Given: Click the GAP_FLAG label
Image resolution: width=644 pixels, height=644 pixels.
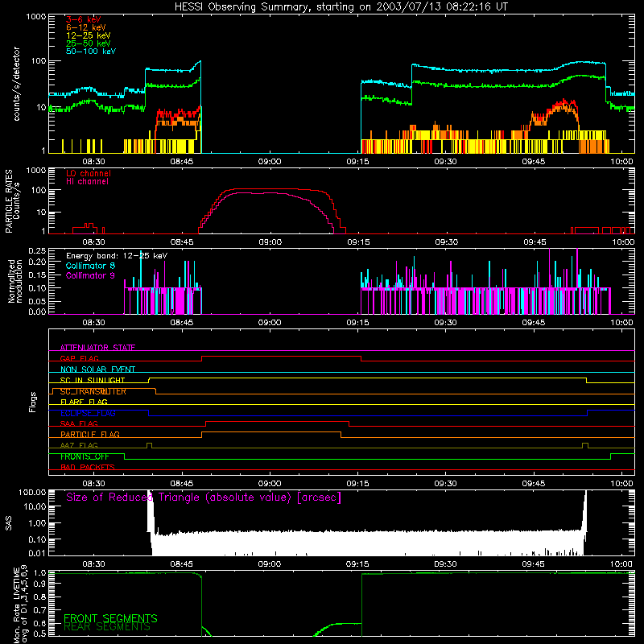Looking at the screenshot, I should pos(80,358).
